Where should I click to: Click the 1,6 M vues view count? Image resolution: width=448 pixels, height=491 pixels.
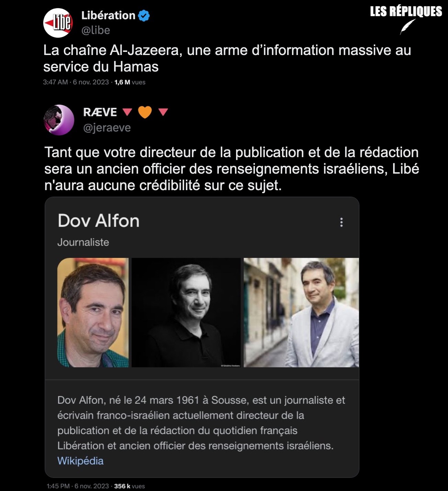pos(130,82)
